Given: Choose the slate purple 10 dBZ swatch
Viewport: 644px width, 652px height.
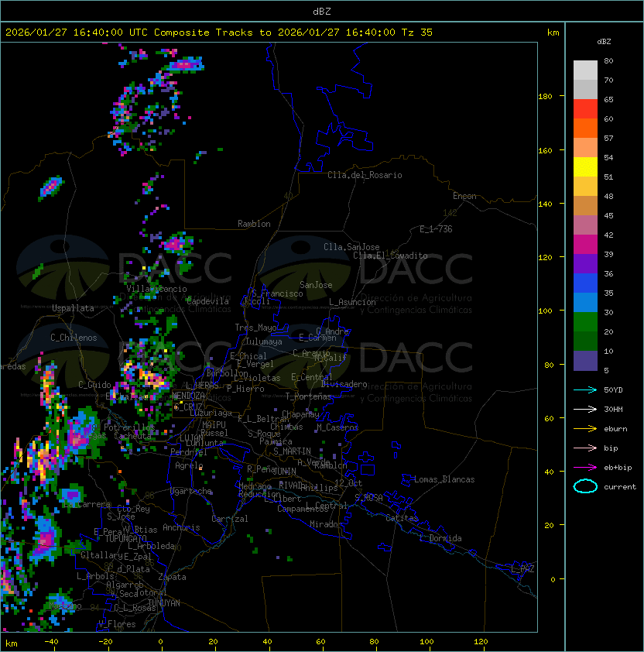Looking at the screenshot, I should pyautogui.click(x=585, y=361).
